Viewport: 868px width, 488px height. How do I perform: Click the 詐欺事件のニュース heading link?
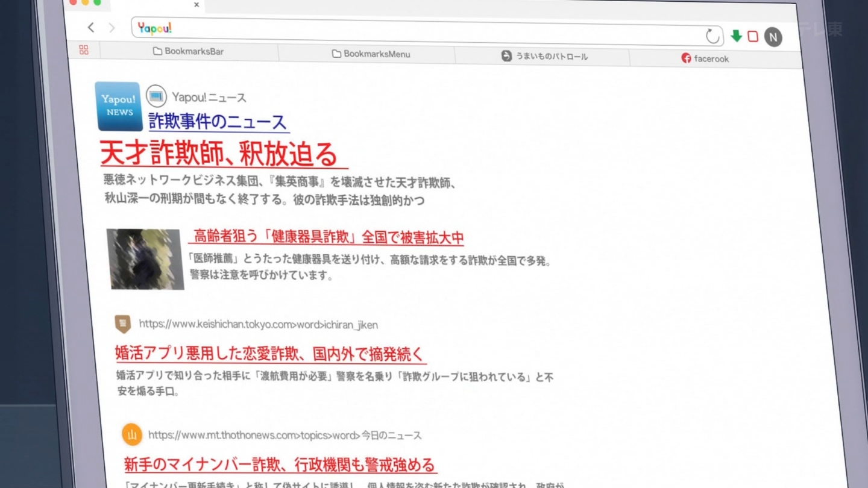218,122
